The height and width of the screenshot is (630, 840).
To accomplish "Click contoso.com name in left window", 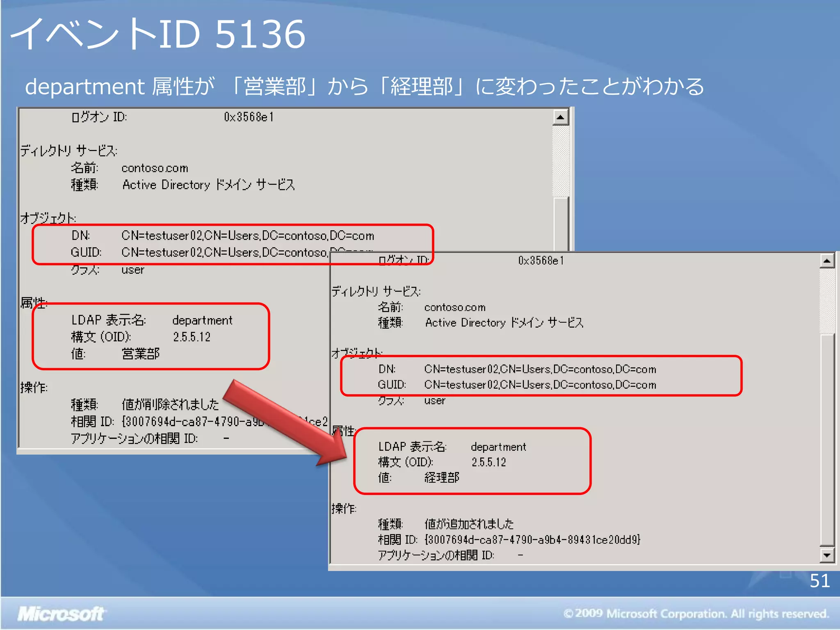I will pos(155,168).
